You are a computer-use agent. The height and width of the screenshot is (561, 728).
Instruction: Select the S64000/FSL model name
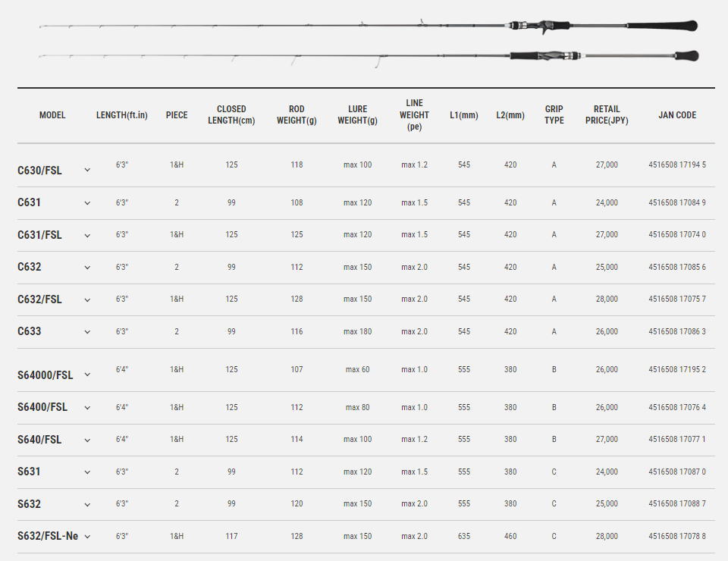(x=45, y=375)
